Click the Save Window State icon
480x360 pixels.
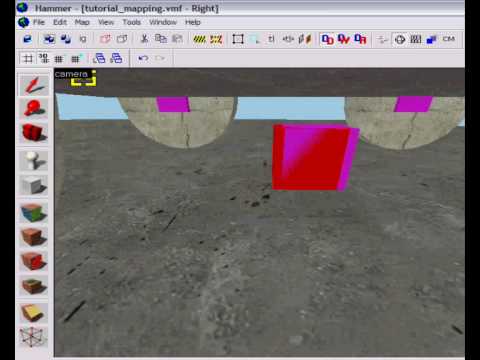tap(116, 59)
